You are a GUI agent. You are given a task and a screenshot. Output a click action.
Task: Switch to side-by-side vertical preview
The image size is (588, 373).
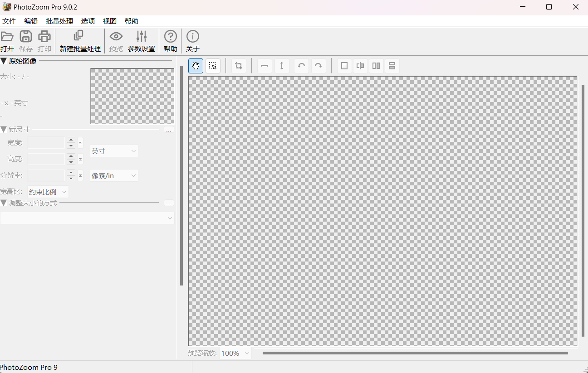click(x=376, y=66)
